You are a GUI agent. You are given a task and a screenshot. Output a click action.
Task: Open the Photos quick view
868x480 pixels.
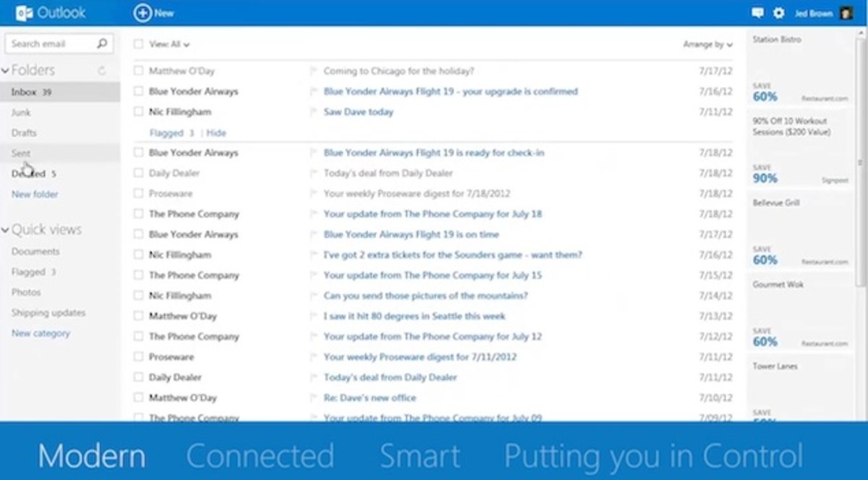pyautogui.click(x=26, y=292)
